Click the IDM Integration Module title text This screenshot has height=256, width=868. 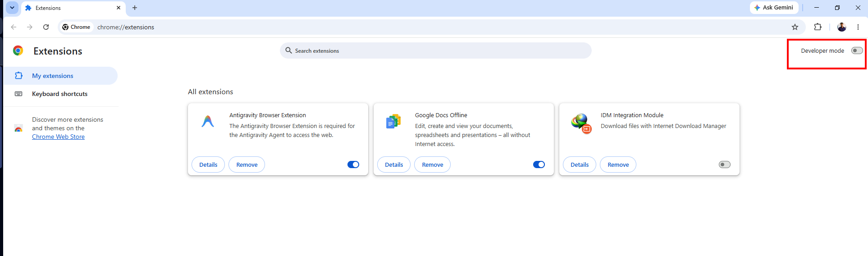[x=632, y=115]
